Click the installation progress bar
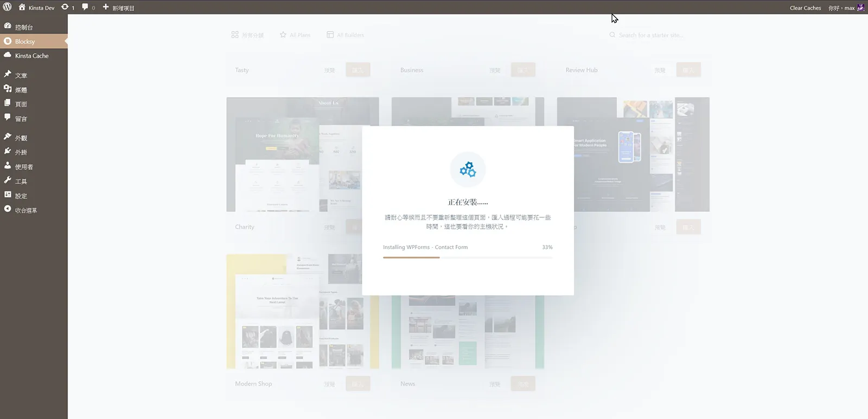The height and width of the screenshot is (419, 868). click(x=468, y=257)
